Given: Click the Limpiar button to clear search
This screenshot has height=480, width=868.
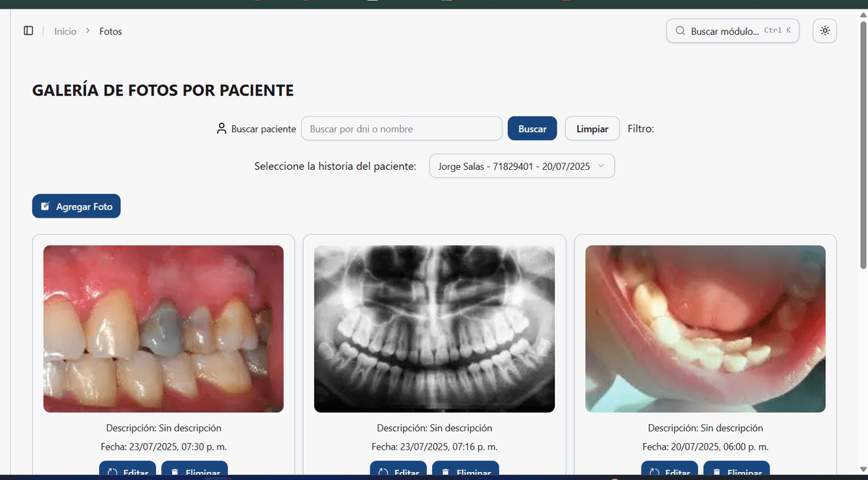Looking at the screenshot, I should coord(592,128).
